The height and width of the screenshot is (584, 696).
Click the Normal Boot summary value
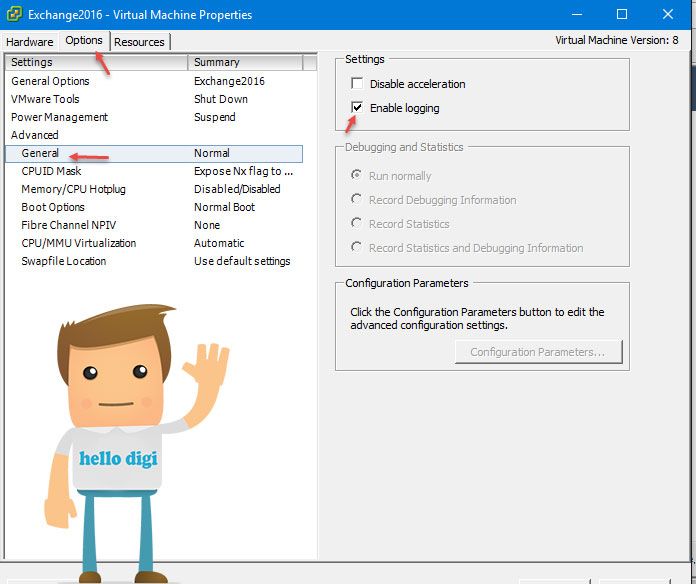pos(224,207)
